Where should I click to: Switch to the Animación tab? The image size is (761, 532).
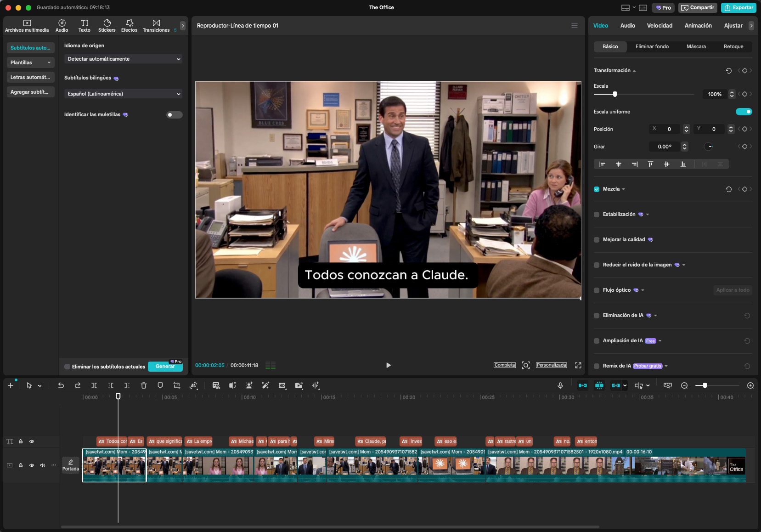pyautogui.click(x=698, y=26)
